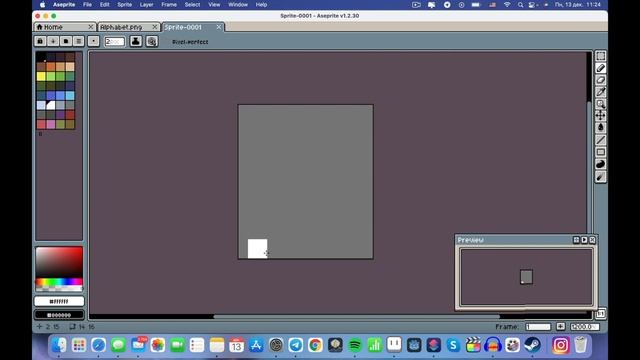The image size is (640, 360).
Task: Select the Line tool
Action: coord(600,140)
